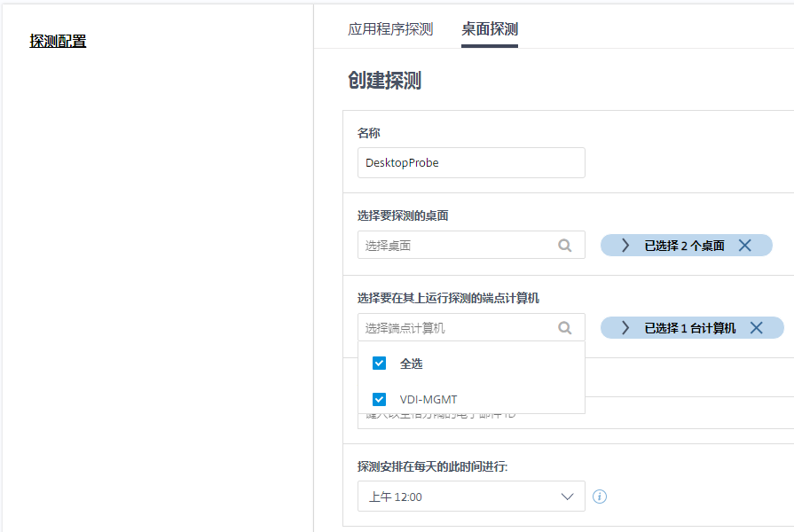Expand the chevron on 已选择 2 个桌面 chip
This screenshot has width=794, height=532.
point(625,246)
